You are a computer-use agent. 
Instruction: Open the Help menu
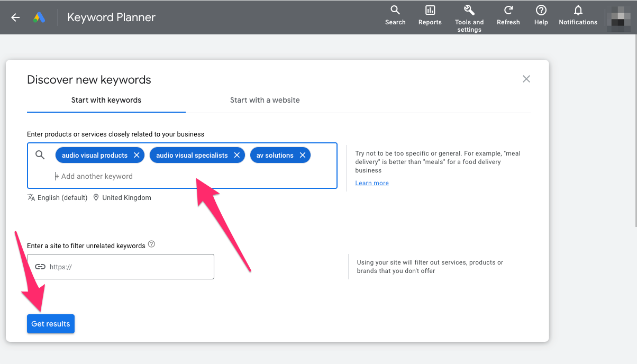(541, 16)
